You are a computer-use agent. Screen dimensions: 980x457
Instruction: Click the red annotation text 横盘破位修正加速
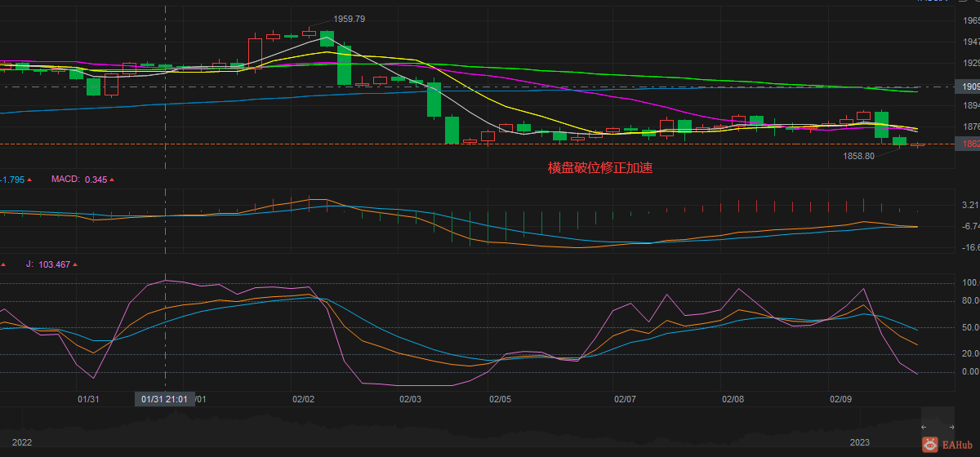[x=600, y=168]
